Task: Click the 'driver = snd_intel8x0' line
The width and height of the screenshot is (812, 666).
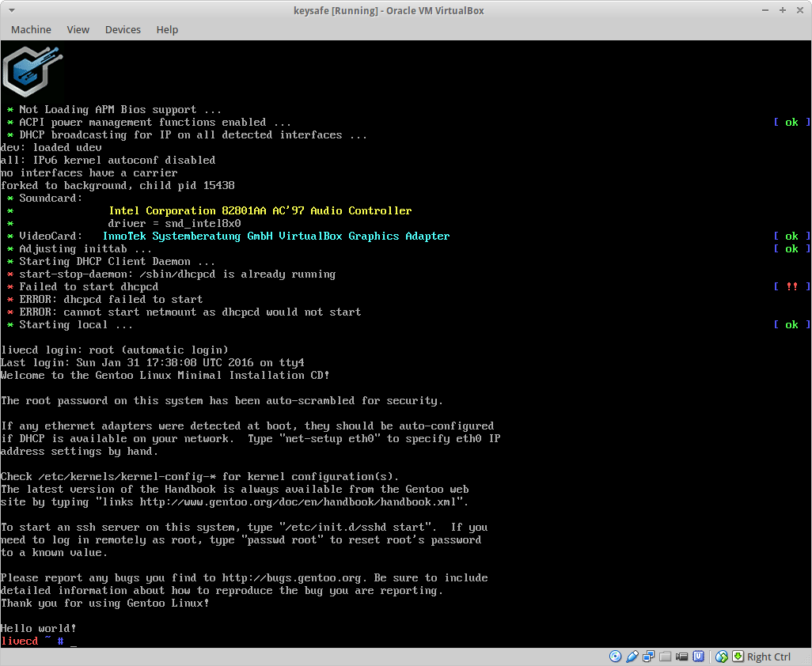Action: (175, 224)
